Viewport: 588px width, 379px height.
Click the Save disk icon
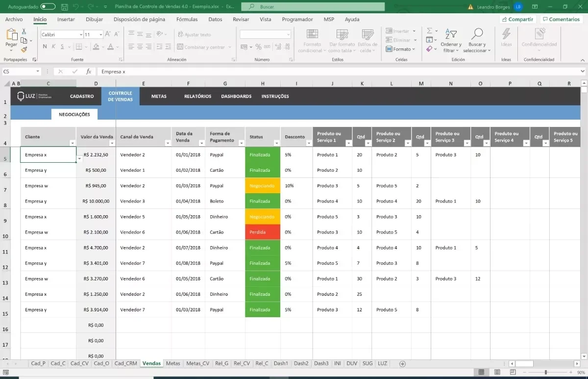65,7
